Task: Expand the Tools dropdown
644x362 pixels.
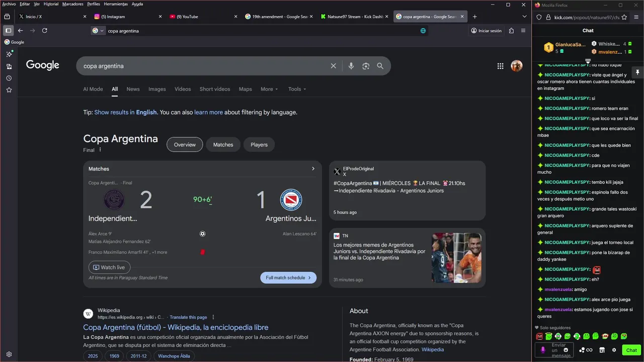Action: (x=297, y=89)
